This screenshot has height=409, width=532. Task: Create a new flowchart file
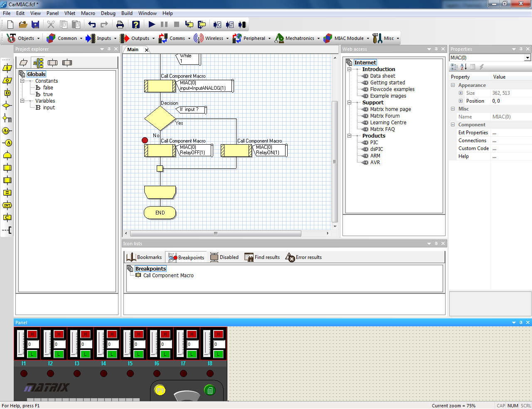click(x=10, y=25)
